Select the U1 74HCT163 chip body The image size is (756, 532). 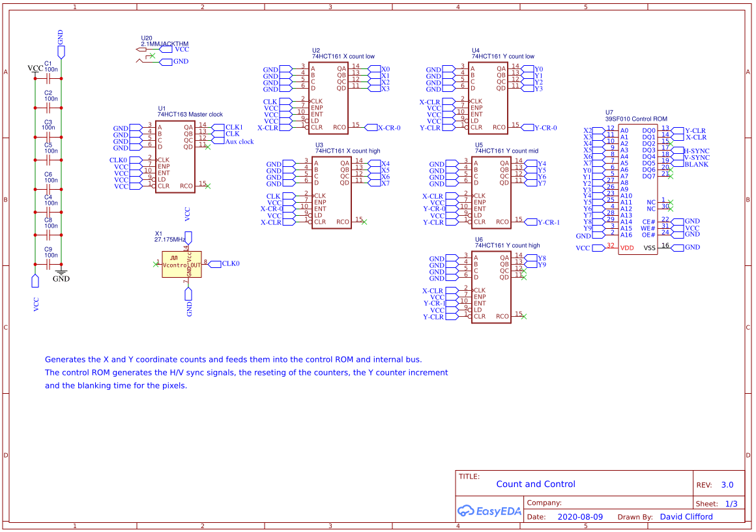(175, 156)
